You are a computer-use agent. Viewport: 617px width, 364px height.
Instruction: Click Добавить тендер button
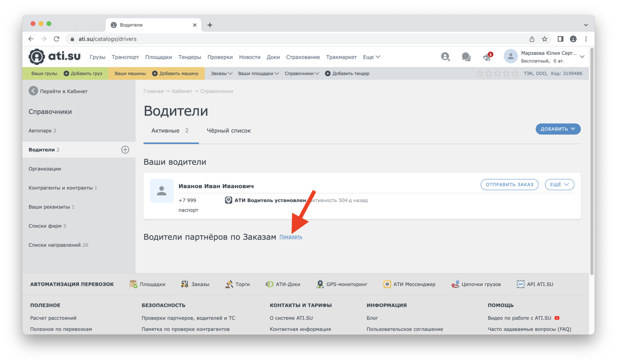(x=347, y=73)
